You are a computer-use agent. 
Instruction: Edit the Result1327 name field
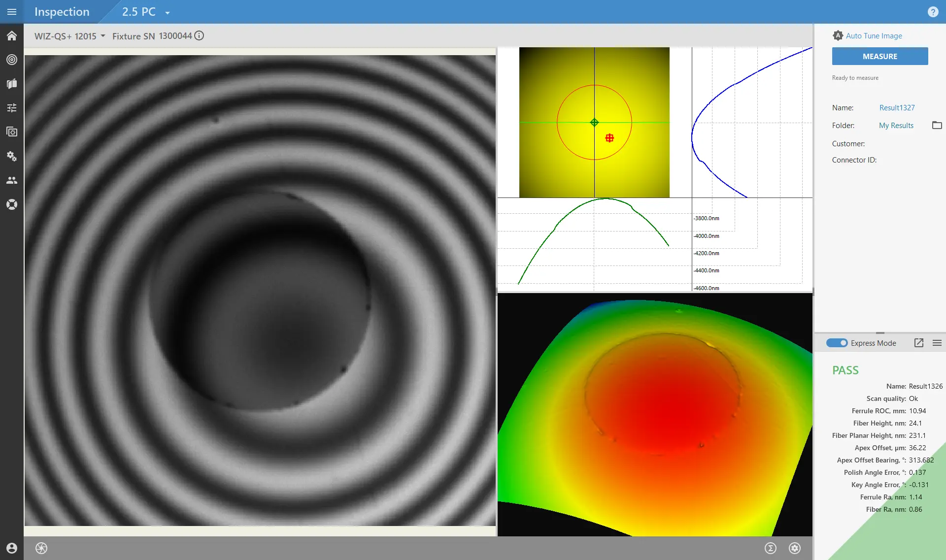[897, 108]
